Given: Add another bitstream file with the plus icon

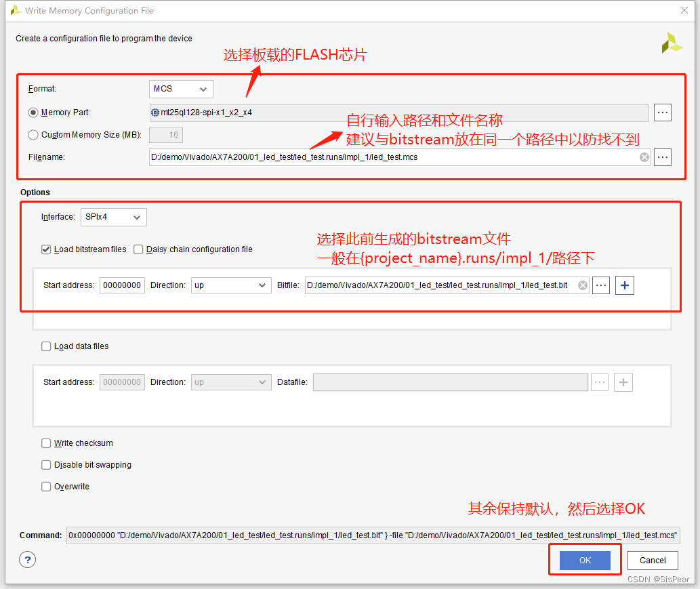Looking at the screenshot, I should coord(623,285).
